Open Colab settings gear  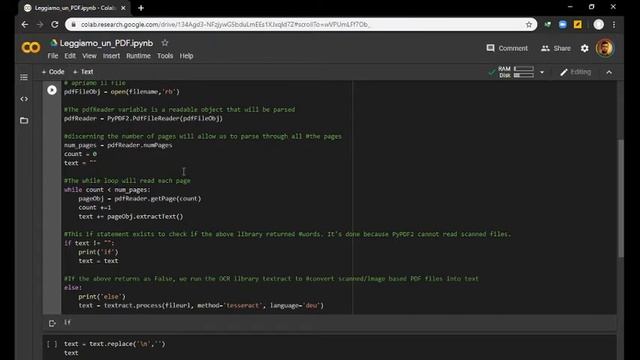pos(584,48)
